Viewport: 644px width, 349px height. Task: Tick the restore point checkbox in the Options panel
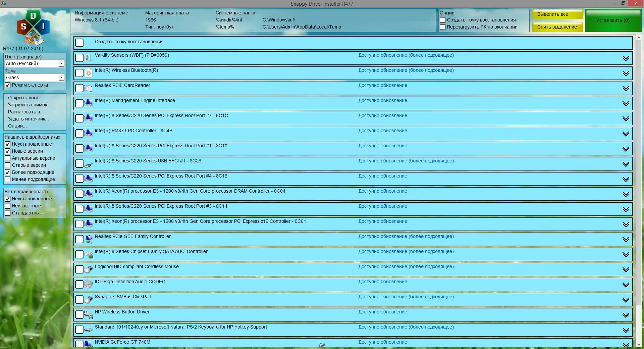click(442, 20)
